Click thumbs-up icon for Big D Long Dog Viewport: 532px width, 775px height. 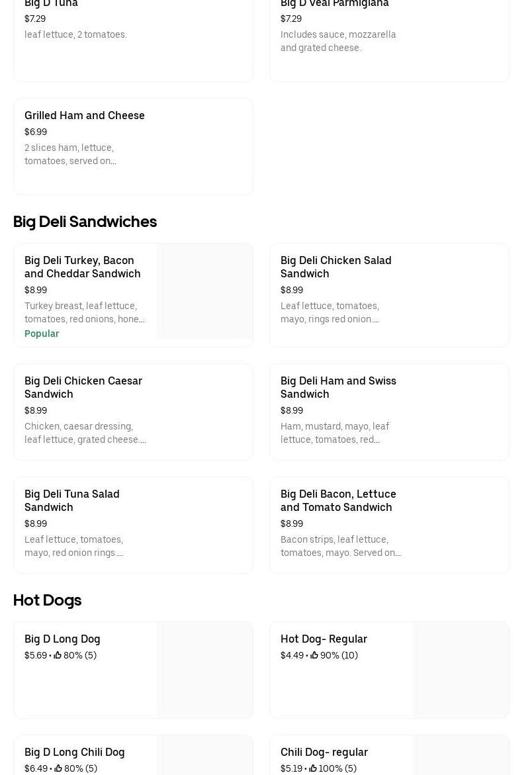click(x=58, y=655)
